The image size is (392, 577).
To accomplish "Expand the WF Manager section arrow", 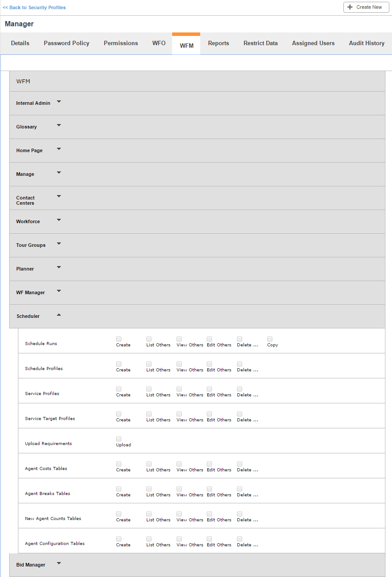I will tap(59, 291).
